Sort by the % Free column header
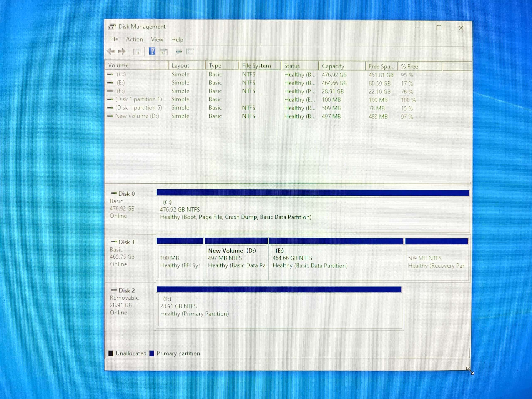 click(420, 66)
